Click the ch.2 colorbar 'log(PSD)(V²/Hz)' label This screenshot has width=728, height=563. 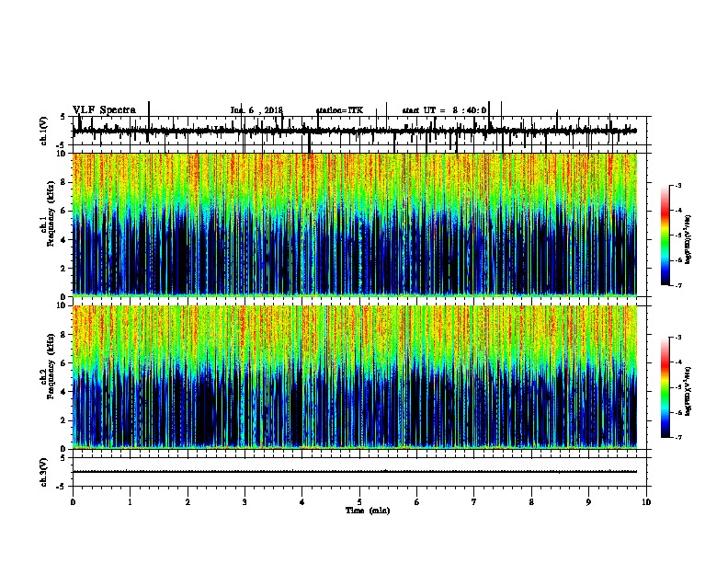pyautogui.click(x=688, y=391)
